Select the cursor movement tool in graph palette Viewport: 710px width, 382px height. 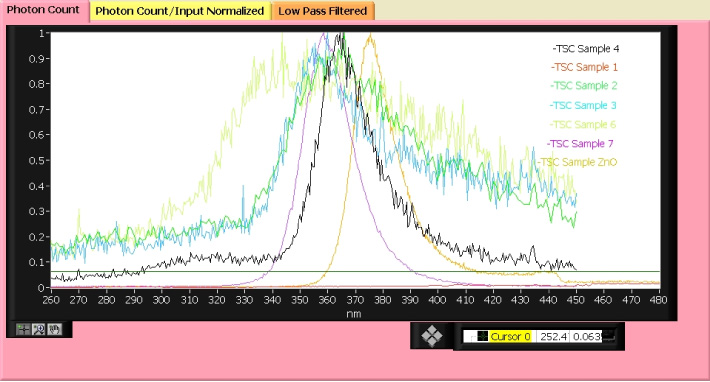[23, 329]
